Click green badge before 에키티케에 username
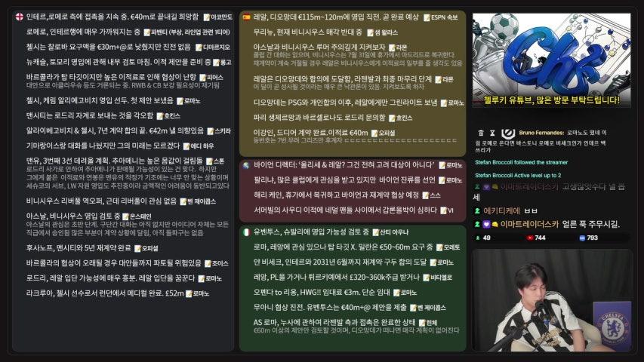Screen dimensions: 644x362 pyautogui.click(x=477, y=211)
